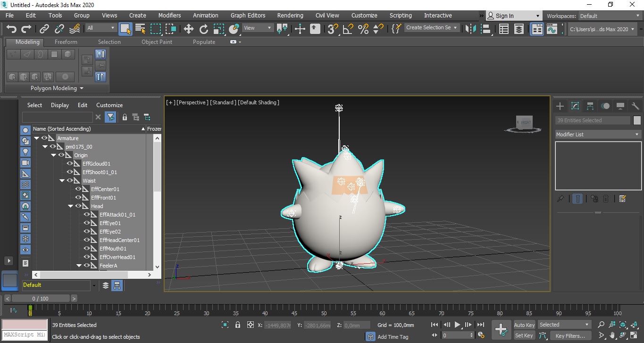Image resolution: width=644 pixels, height=343 pixels.
Task: Open the scene explorer Display menu
Action: point(60,105)
